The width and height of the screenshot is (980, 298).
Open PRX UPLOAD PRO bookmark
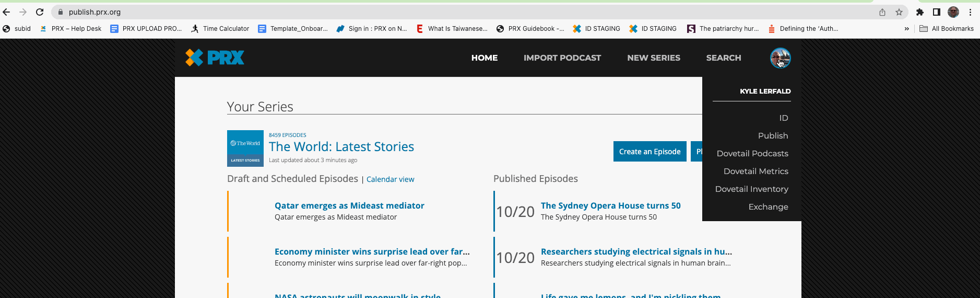click(x=146, y=29)
